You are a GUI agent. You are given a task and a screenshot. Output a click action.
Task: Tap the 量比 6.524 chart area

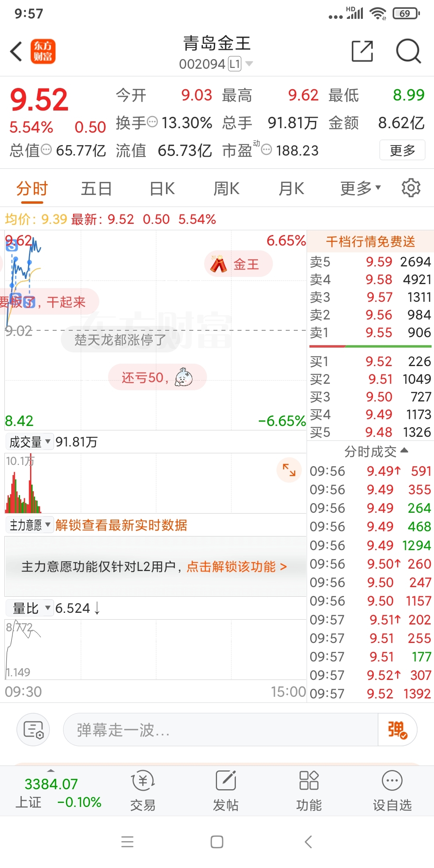[x=156, y=649]
